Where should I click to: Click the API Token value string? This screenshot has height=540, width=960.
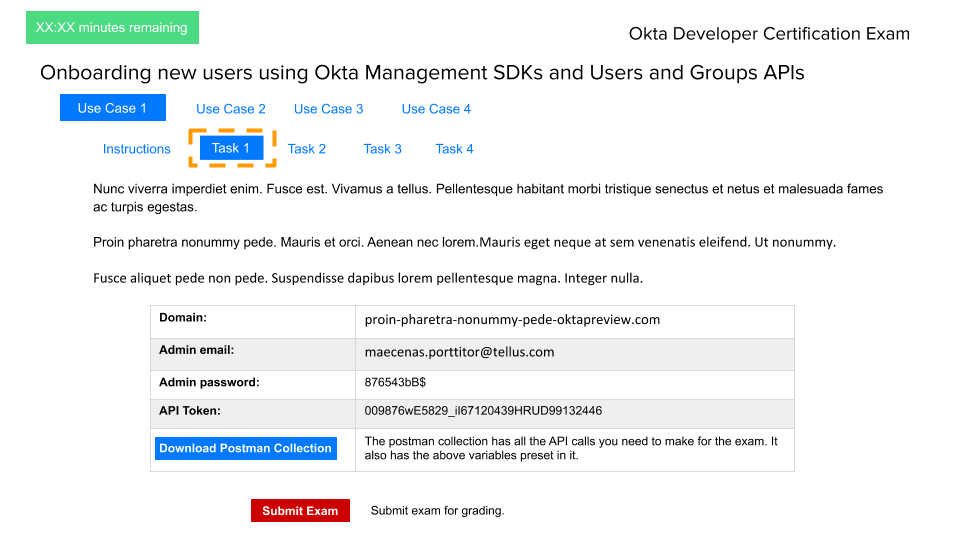[483, 411]
